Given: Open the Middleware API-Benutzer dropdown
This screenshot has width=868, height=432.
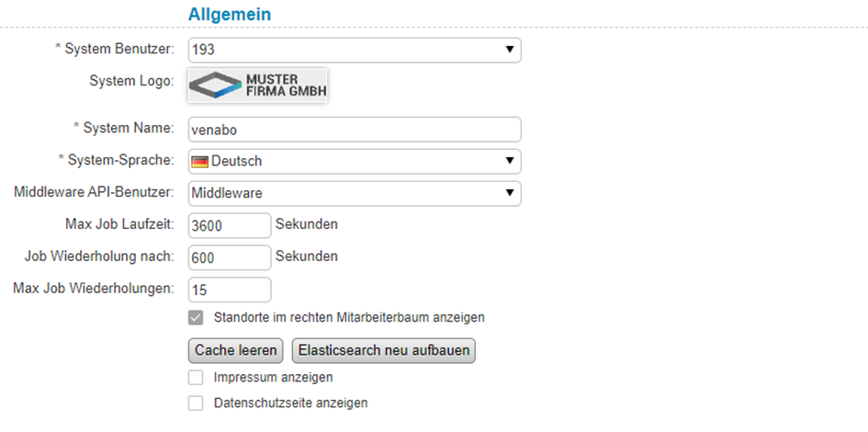Looking at the screenshot, I should pyautogui.click(x=354, y=194).
